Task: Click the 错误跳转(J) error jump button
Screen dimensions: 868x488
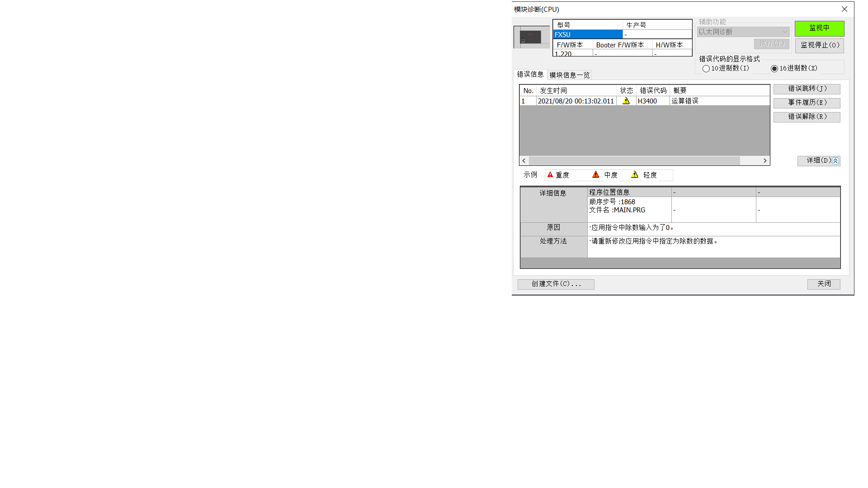Action: point(807,89)
